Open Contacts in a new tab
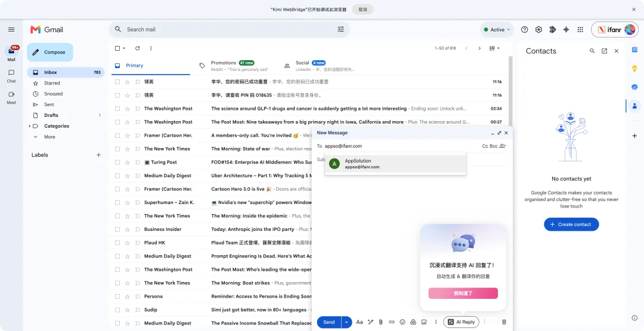The width and height of the screenshot is (644, 331). [x=604, y=51]
